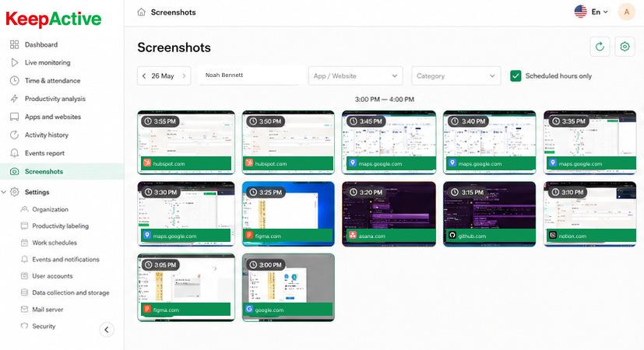Open the Category dropdown
This screenshot has width=644, height=350.
coord(456,76)
